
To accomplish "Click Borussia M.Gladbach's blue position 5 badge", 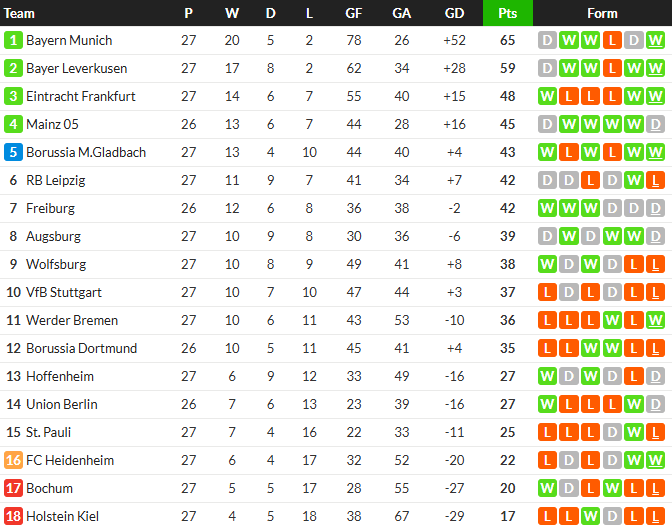I will coord(13,153).
